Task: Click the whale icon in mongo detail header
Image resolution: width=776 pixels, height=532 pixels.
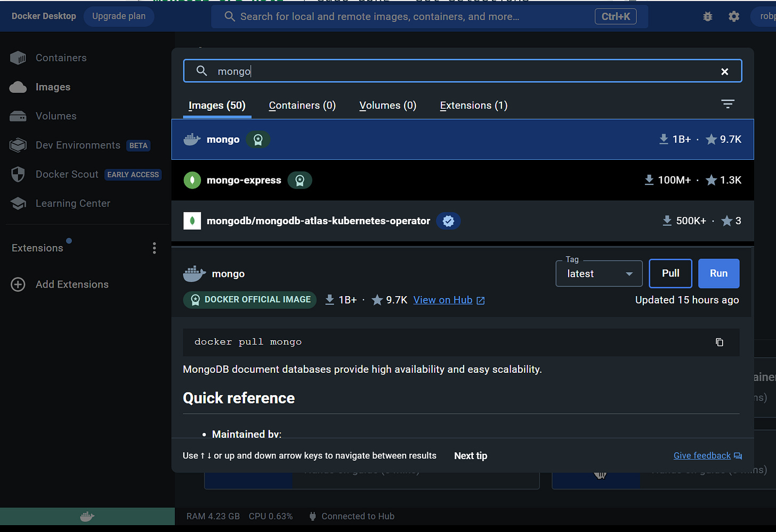Action: [x=195, y=274]
